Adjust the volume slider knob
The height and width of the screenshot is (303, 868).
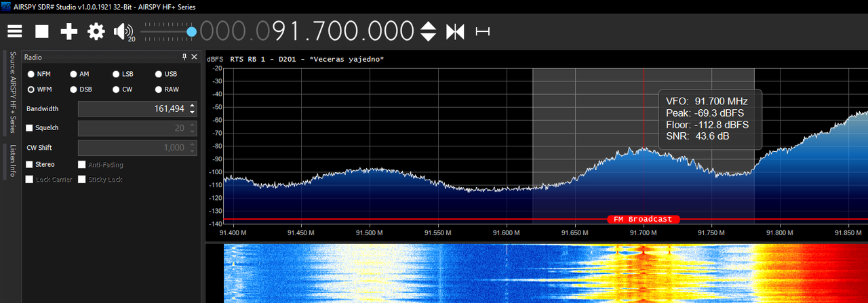click(x=191, y=31)
